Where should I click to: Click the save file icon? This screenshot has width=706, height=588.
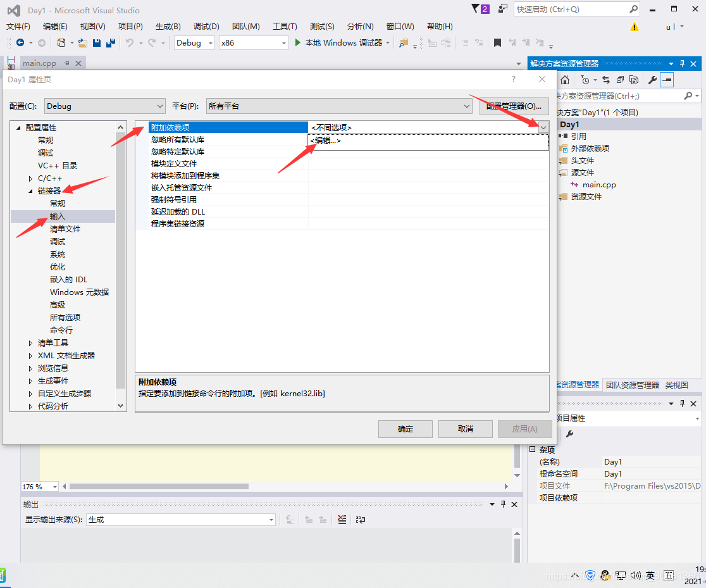(96, 43)
